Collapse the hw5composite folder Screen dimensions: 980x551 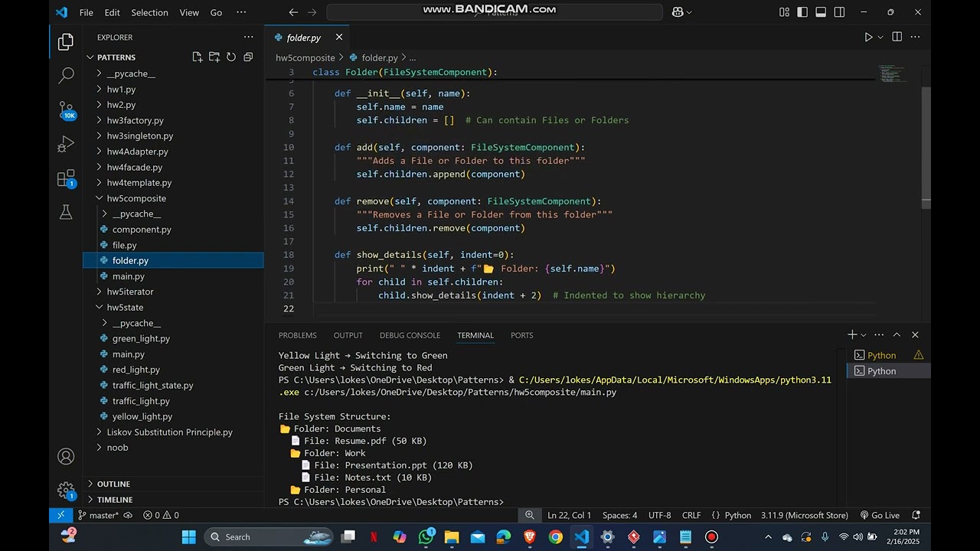[136, 198]
